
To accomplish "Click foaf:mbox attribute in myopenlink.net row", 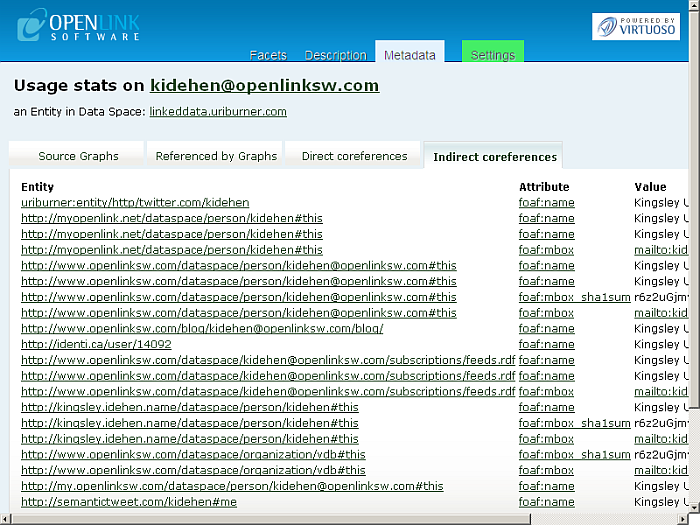I will point(546,250).
